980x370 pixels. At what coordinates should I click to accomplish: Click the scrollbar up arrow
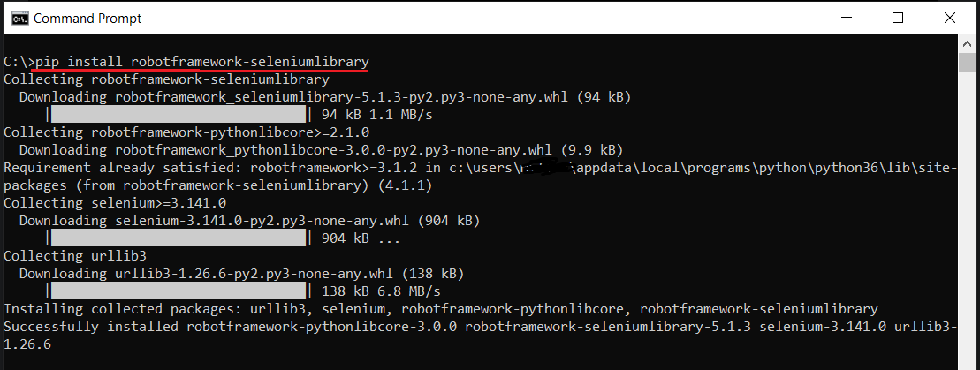(x=966, y=43)
